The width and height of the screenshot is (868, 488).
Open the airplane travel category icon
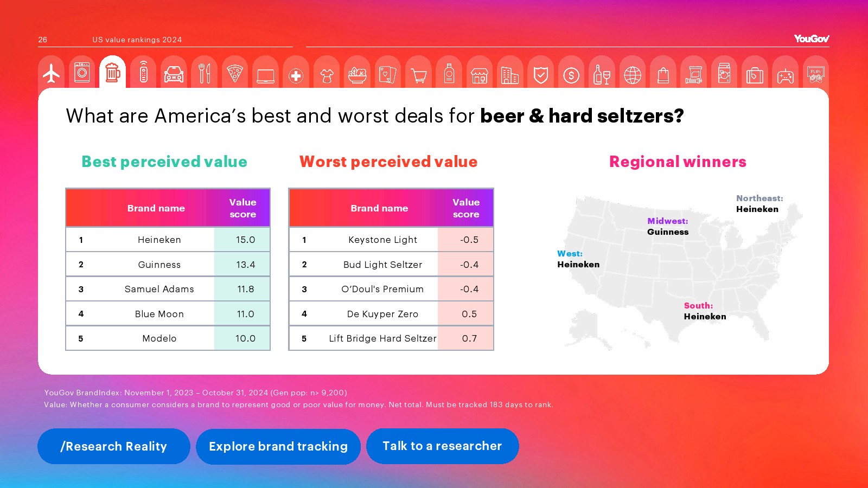coord(52,73)
